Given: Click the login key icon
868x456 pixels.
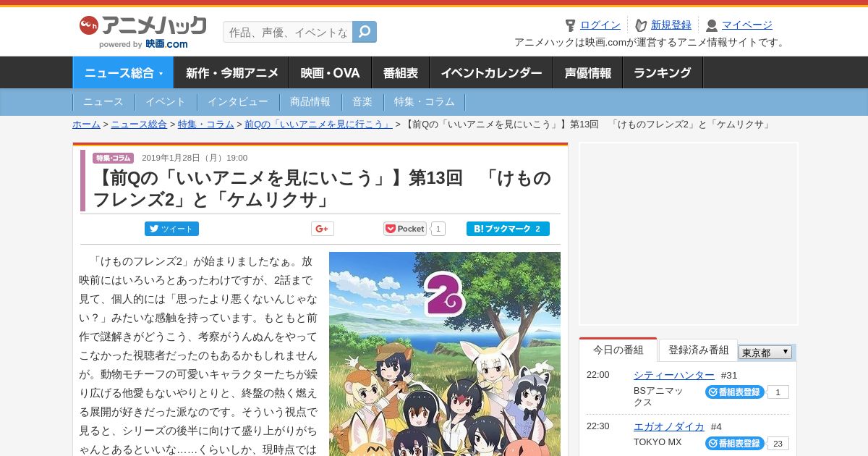Looking at the screenshot, I should tap(570, 25).
